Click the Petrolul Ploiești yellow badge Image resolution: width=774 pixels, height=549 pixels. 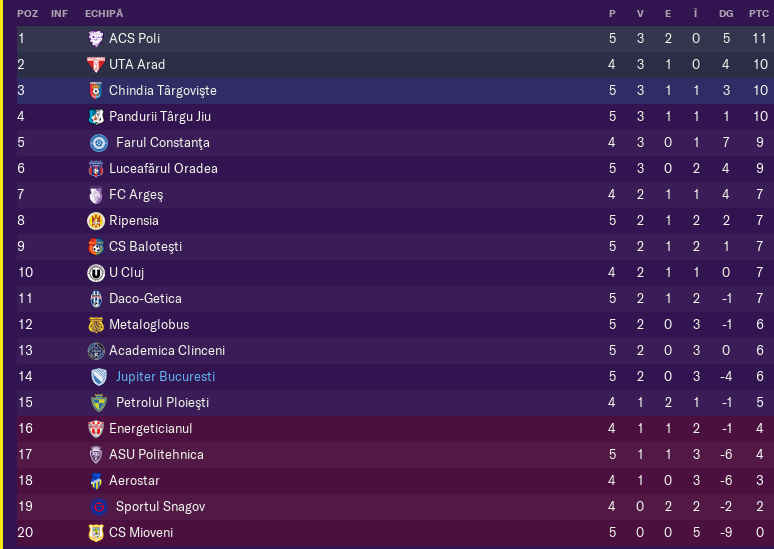point(99,403)
